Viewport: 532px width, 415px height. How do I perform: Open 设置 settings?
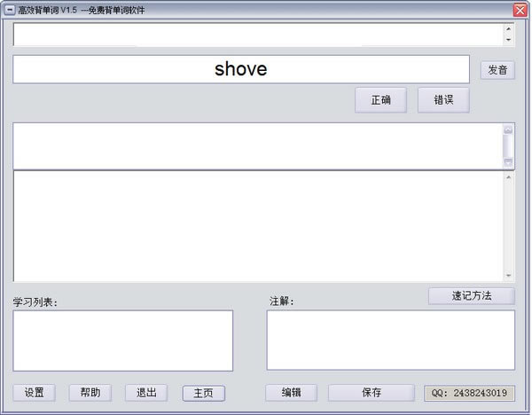point(34,393)
